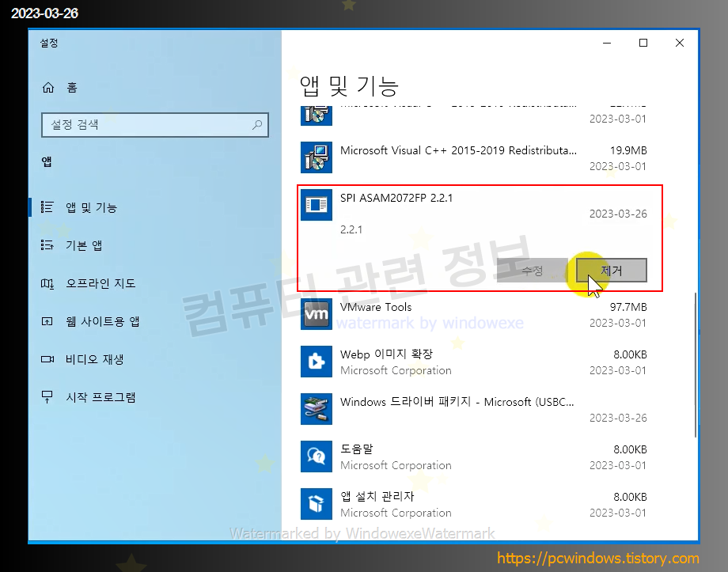Click the VMware Tools vm icon
This screenshot has height=572, width=728.
pos(317,314)
